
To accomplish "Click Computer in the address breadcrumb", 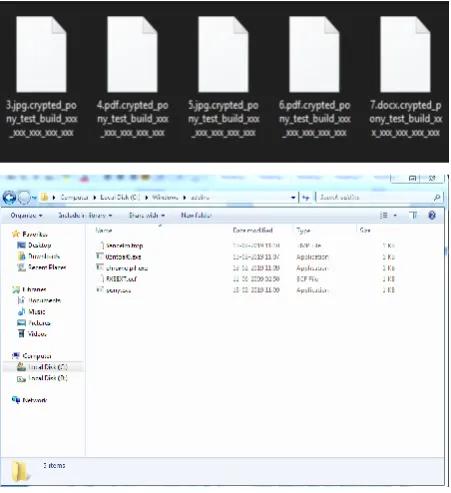I will (74, 198).
